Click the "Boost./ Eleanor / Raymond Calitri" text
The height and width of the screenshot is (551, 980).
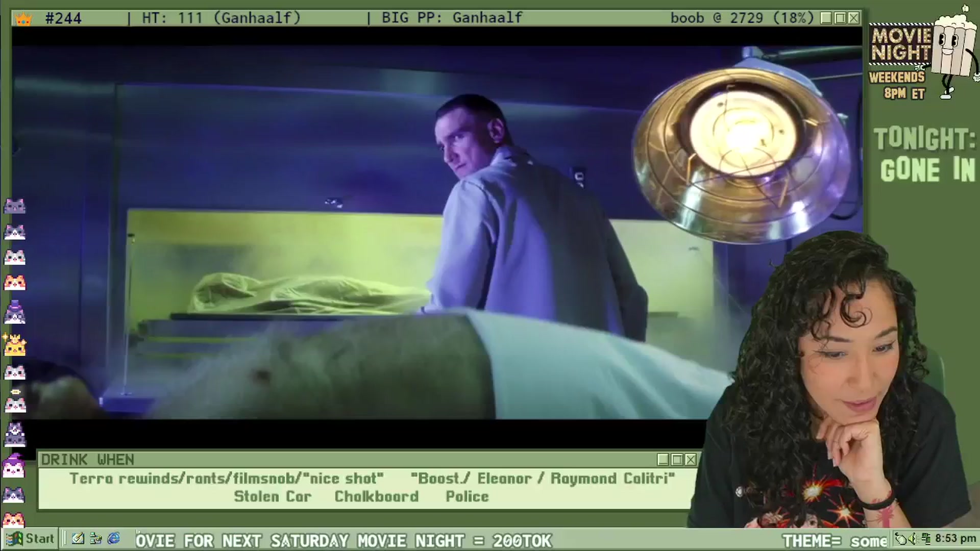pos(543,479)
